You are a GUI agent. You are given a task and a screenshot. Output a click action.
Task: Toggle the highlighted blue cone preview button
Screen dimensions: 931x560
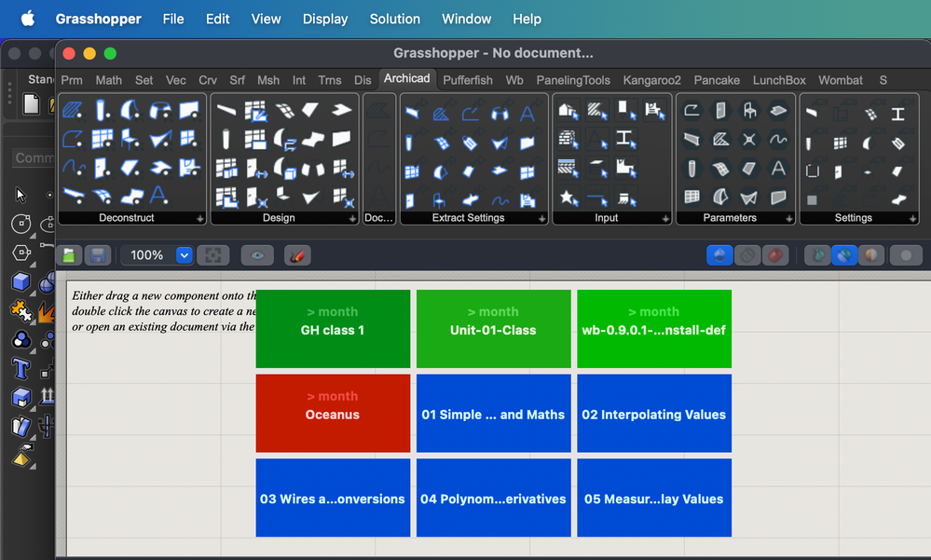pos(719,255)
